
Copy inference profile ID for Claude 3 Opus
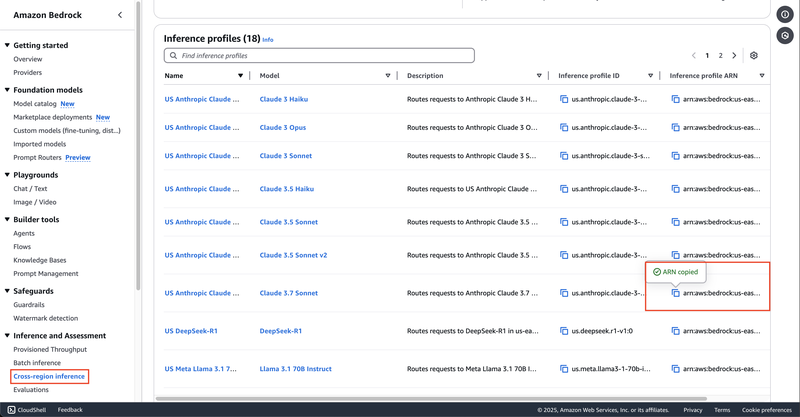point(564,128)
